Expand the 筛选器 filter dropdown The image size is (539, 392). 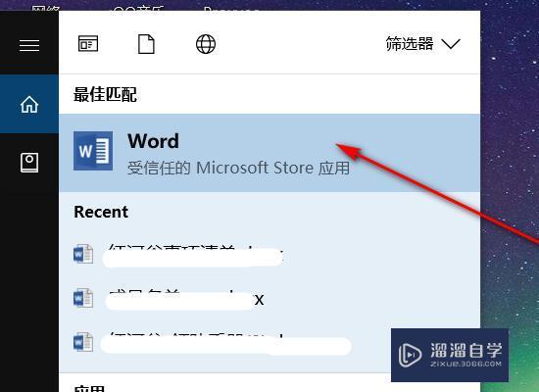(422, 44)
